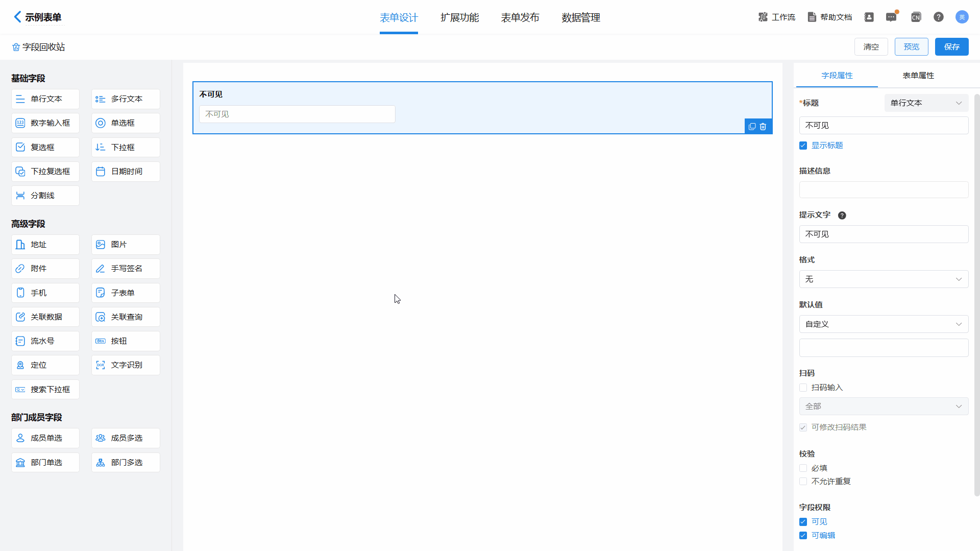Add a 下拉框 field
The width and height of the screenshot is (980, 551).
tap(126, 147)
